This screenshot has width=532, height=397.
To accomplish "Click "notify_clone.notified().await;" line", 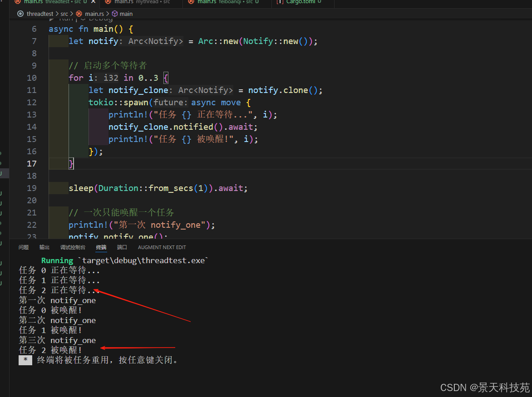I will tap(183, 127).
